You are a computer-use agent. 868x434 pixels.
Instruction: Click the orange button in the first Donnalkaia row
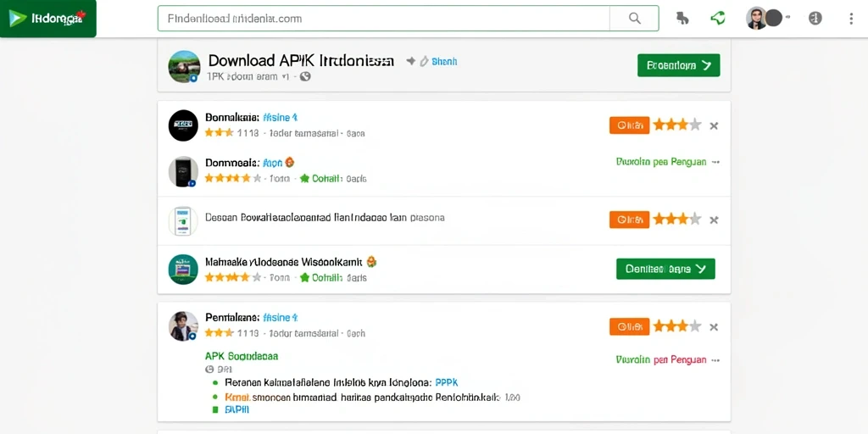[x=630, y=125]
